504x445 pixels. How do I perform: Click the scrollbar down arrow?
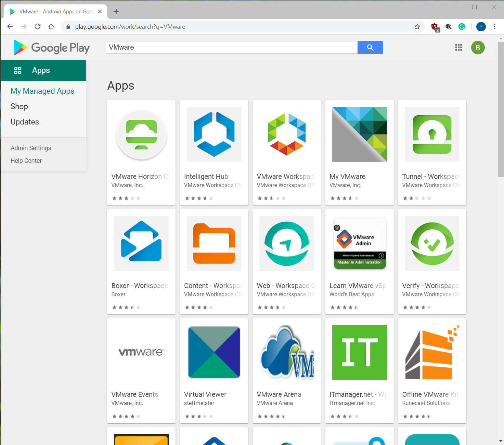click(501, 441)
